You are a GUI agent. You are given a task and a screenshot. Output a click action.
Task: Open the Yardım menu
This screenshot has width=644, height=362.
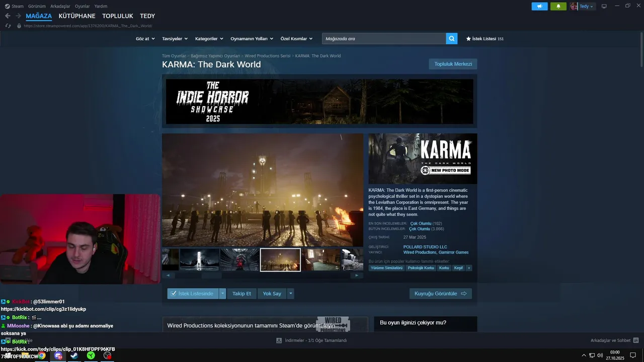click(x=101, y=6)
